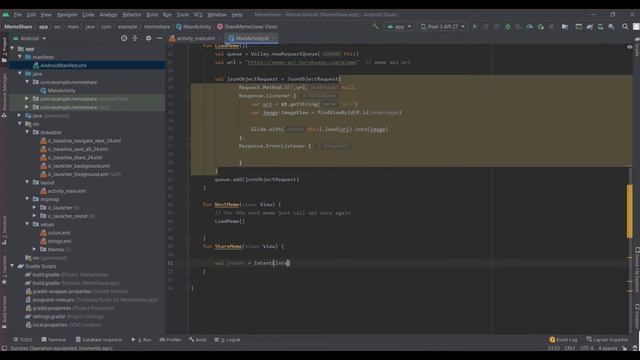The image size is (640, 360).
Task: Open the Database Inspector tool window
Action: tap(99, 340)
